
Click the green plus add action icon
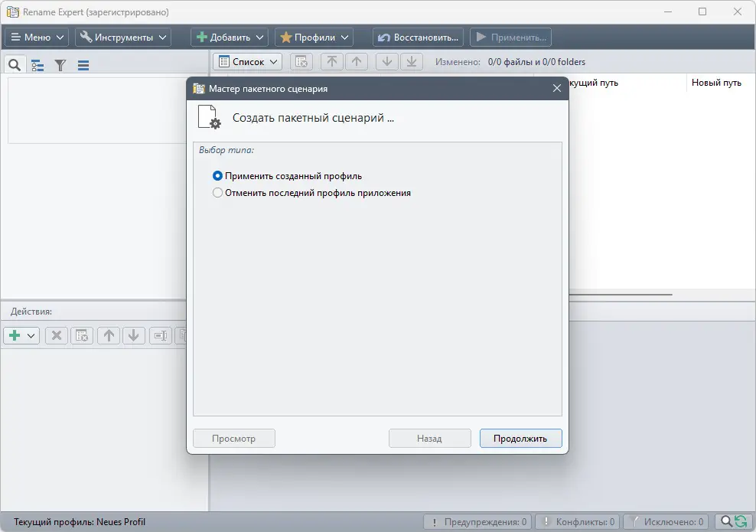point(15,335)
